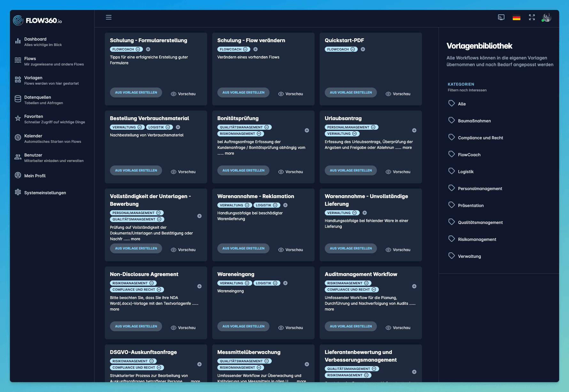
Task: Enter fullscreen using the expand arrows icon
Action: pos(532,17)
